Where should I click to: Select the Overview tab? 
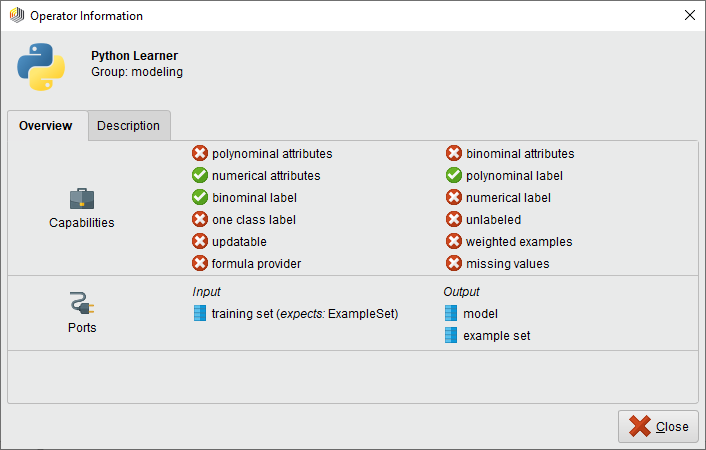(46, 126)
